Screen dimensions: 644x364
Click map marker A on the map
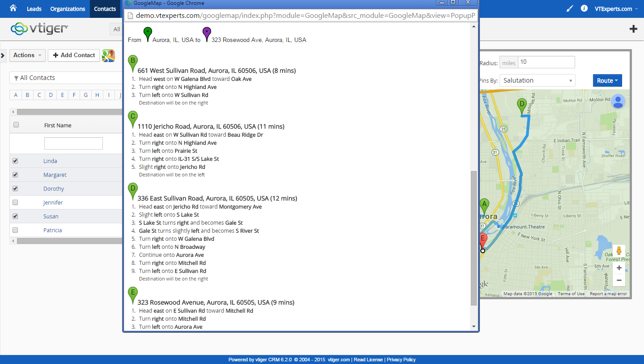pyautogui.click(x=484, y=207)
